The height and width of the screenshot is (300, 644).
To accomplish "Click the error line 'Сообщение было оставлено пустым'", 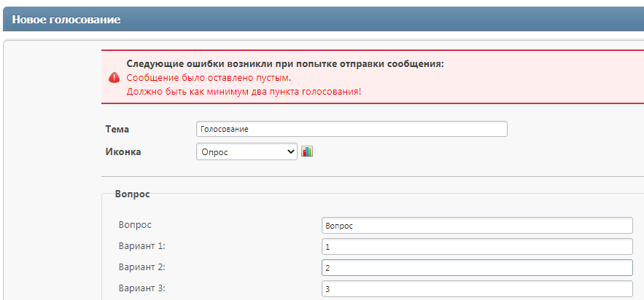I will [209, 77].
